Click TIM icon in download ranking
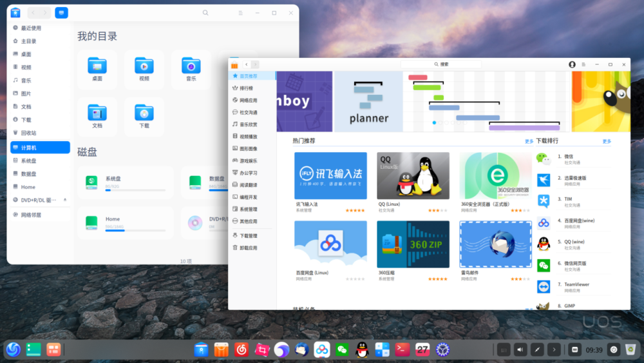This screenshot has width=644, height=363. point(544,201)
